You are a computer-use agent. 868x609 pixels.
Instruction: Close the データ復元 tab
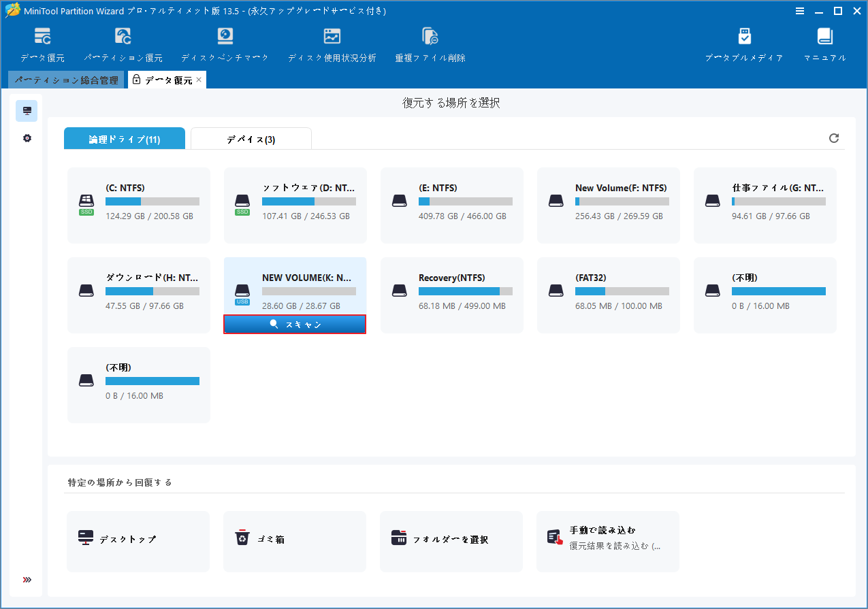pyautogui.click(x=198, y=80)
